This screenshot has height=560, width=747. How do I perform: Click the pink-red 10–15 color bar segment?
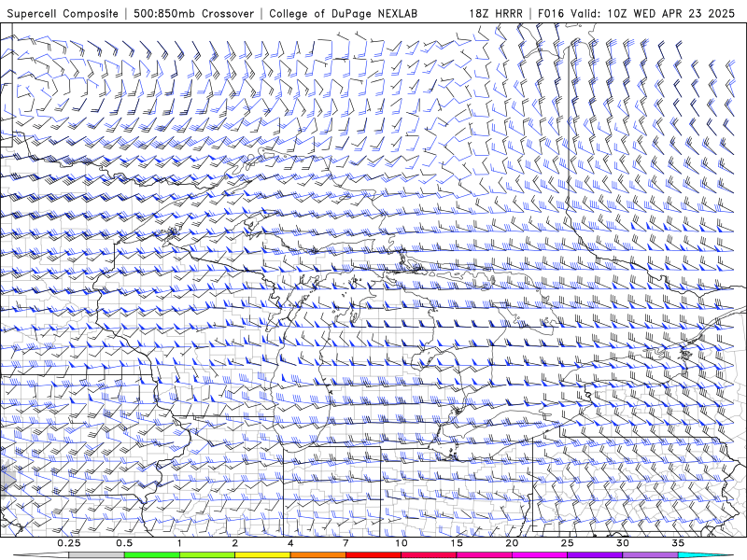[x=429, y=555]
